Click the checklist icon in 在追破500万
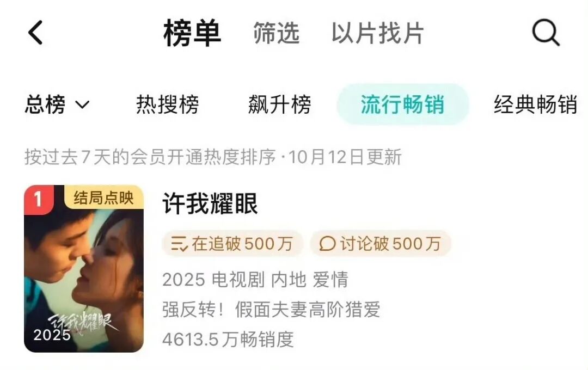Image resolution: width=588 pixels, height=370 pixels. pos(179,244)
